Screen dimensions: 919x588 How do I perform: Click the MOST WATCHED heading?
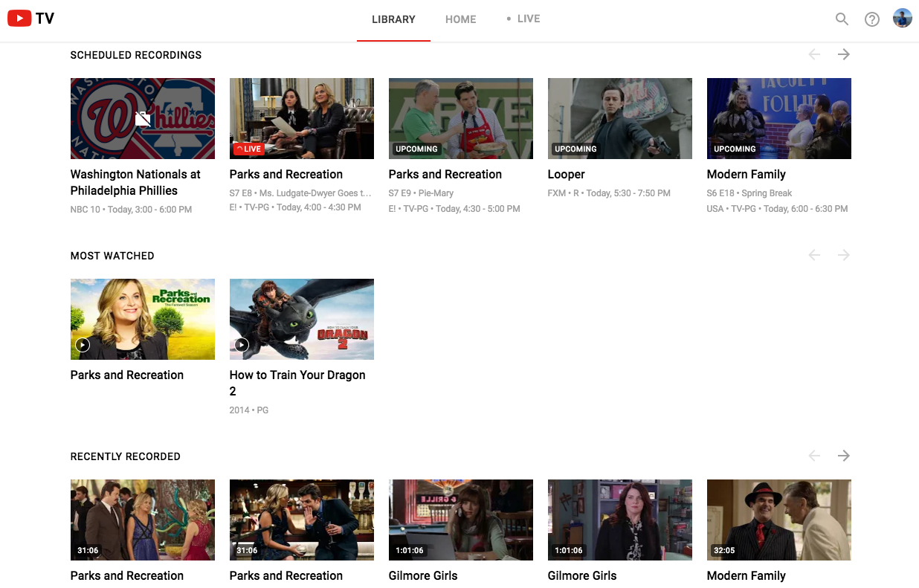(x=112, y=256)
